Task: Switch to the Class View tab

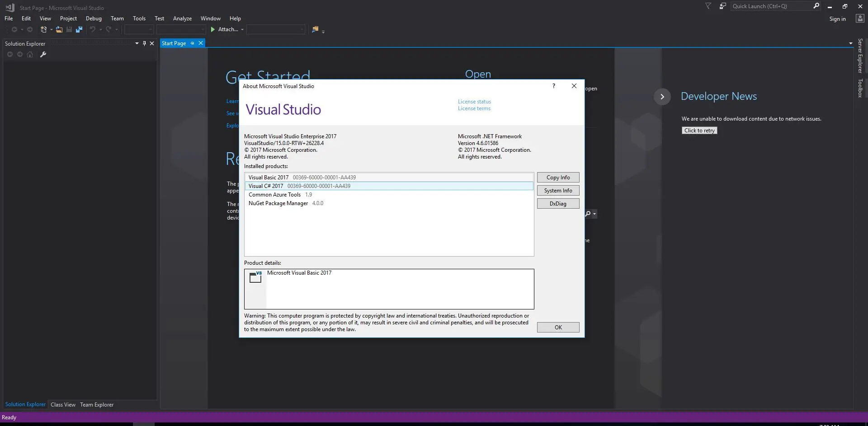Action: tap(63, 405)
